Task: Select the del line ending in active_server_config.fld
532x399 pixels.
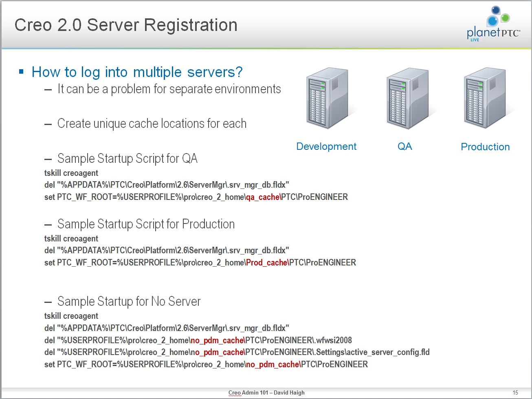Action: (x=237, y=352)
